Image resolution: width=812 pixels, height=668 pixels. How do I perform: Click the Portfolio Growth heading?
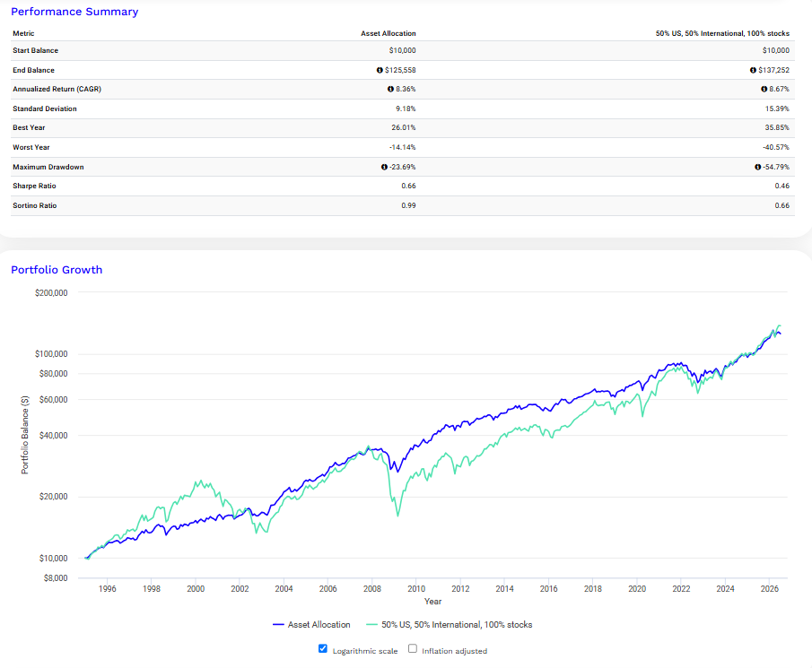tap(57, 270)
